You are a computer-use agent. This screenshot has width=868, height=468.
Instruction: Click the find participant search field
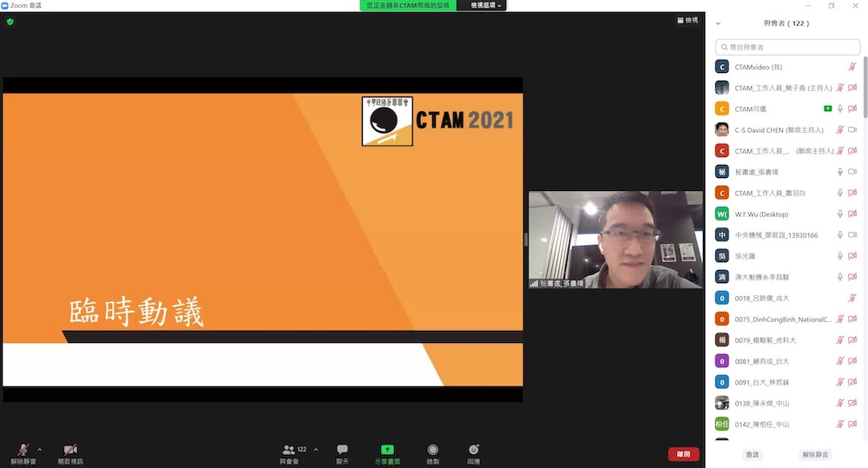(x=787, y=47)
